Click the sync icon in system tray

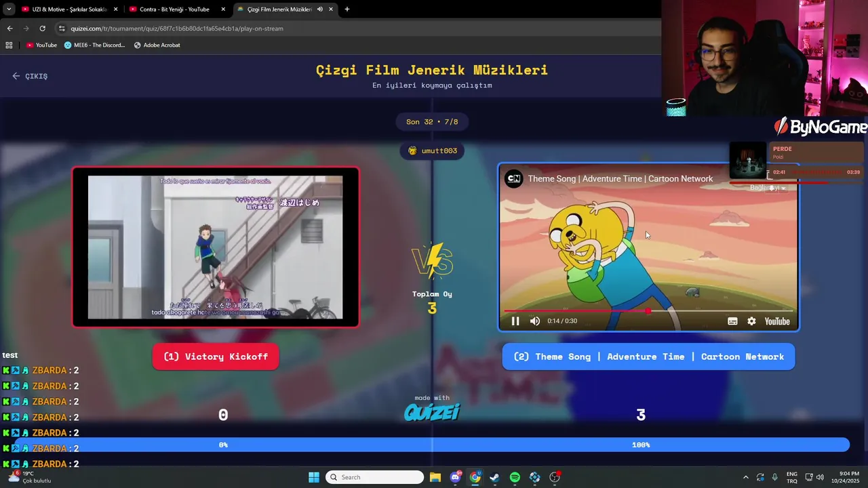tap(760, 477)
